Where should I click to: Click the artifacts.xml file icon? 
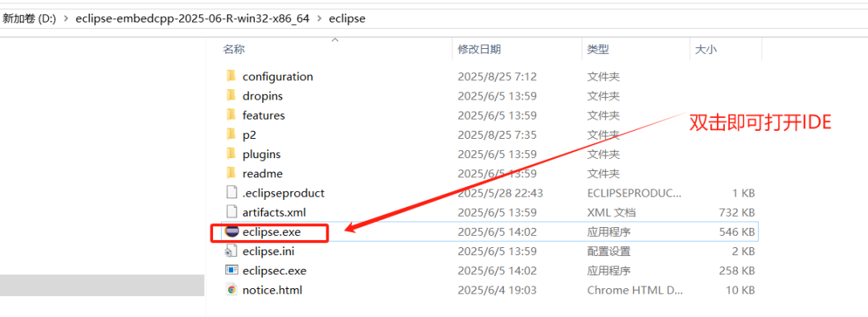(231, 212)
